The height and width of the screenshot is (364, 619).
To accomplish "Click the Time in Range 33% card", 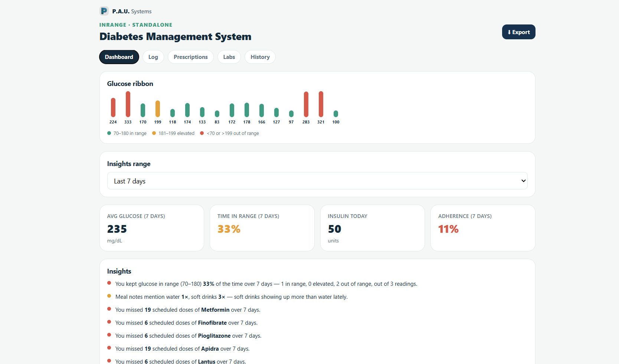I will (262, 228).
